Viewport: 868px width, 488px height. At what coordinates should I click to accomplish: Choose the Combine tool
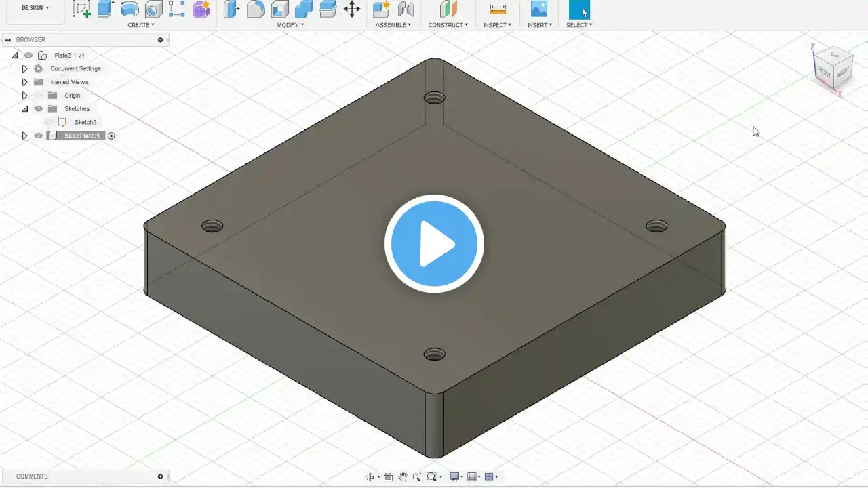pos(304,9)
